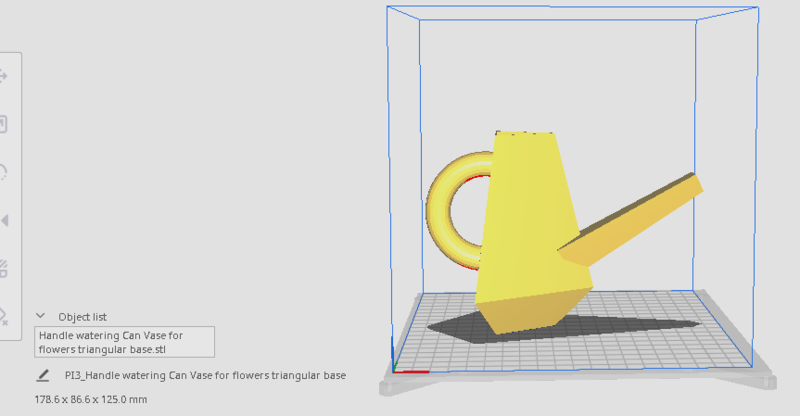Click the build plate grid surface
800x416 pixels.
[660, 345]
